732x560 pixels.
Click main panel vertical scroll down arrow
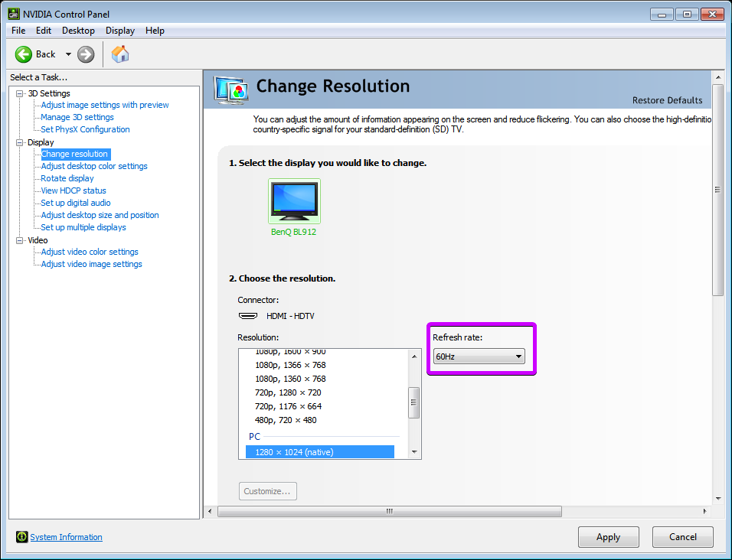click(718, 499)
